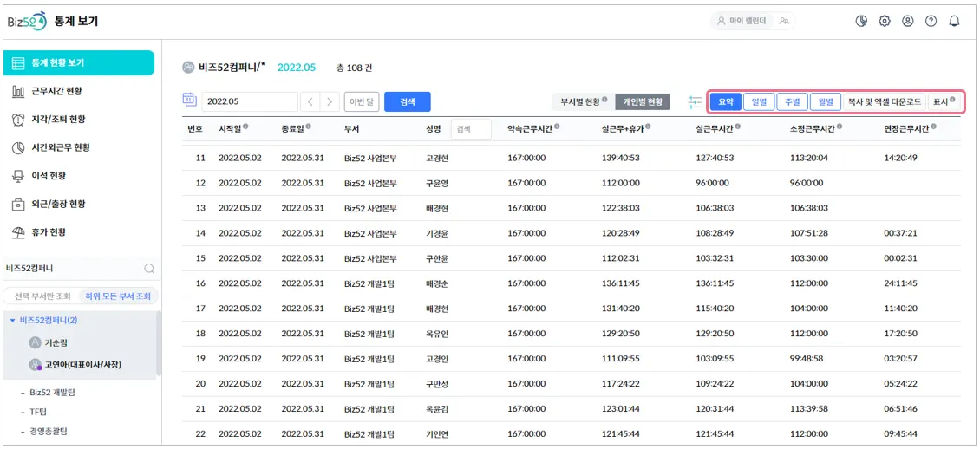Image resolution: width=980 pixels, height=449 pixels.
Task: Click name 구윤영 in row 12
Action: pos(436,183)
